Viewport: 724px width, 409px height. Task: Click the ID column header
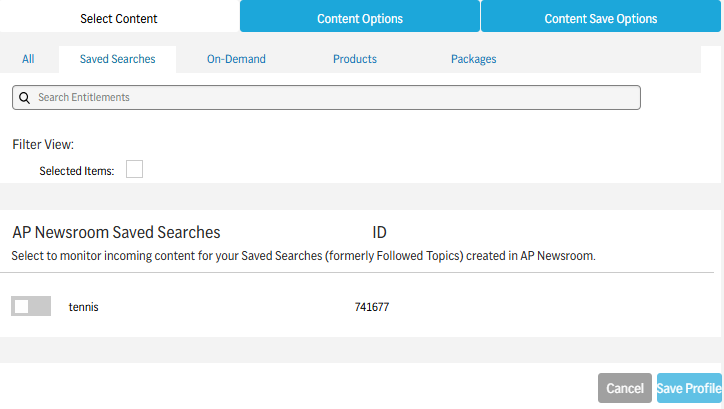pyautogui.click(x=380, y=232)
